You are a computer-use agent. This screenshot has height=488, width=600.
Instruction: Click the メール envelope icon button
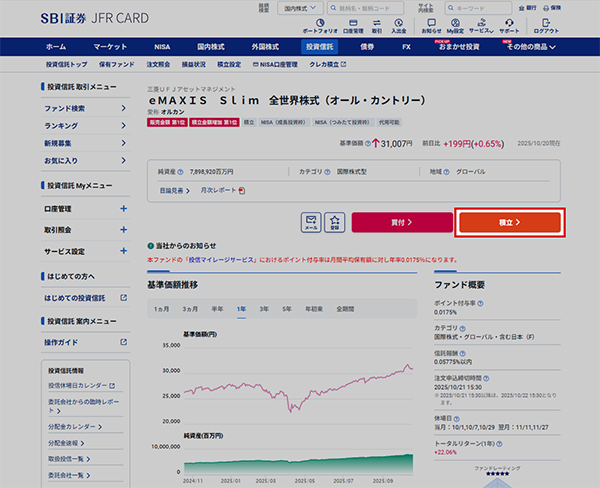(311, 222)
